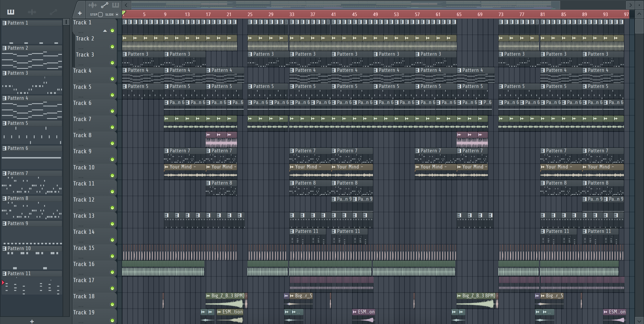
Task: Click the Pattern 1 piano icon
Action: (4, 23)
